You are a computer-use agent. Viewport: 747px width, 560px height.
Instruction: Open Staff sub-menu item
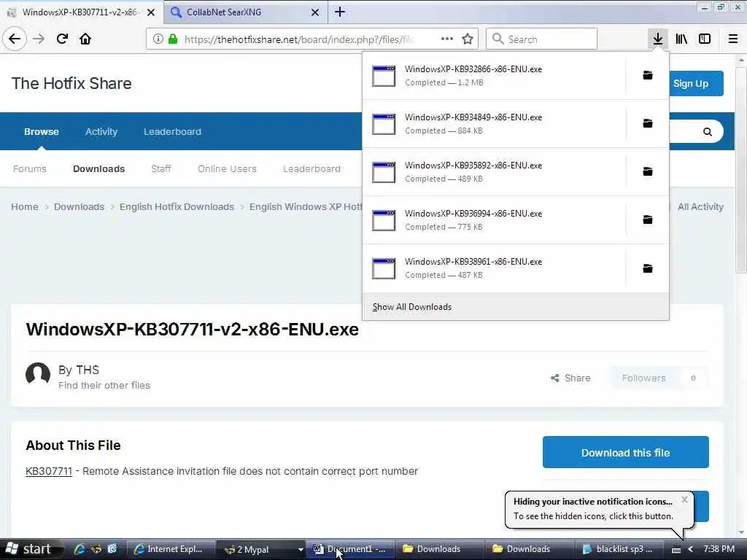tap(161, 168)
